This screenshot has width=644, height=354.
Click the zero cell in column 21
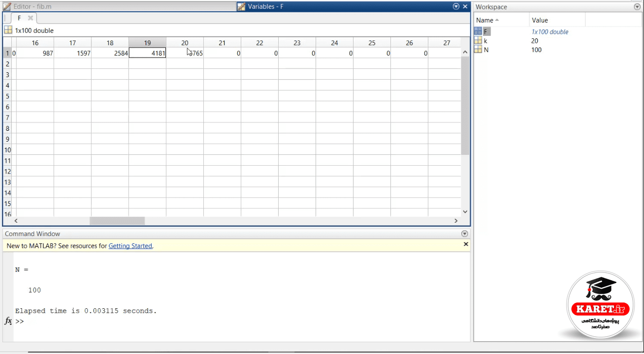(x=222, y=53)
